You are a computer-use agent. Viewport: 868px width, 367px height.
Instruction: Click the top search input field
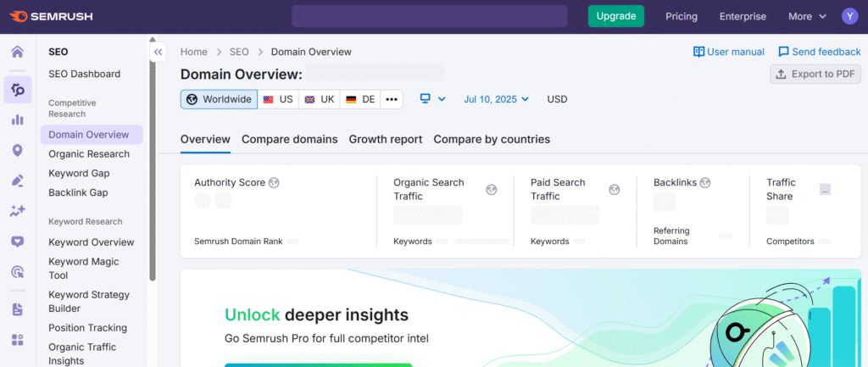tap(429, 16)
